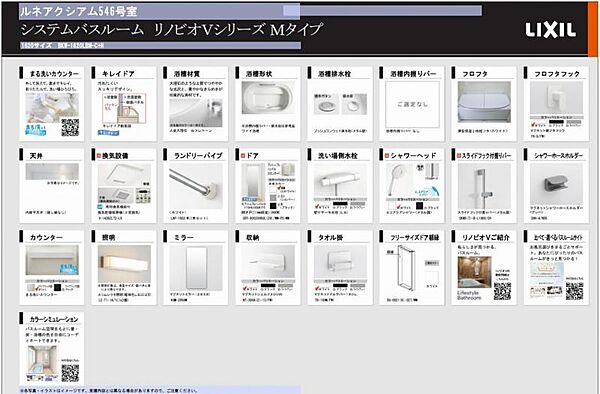
Task: Toggle white checkmark in 洗い場側水栓 color variation
Action: click(318, 205)
